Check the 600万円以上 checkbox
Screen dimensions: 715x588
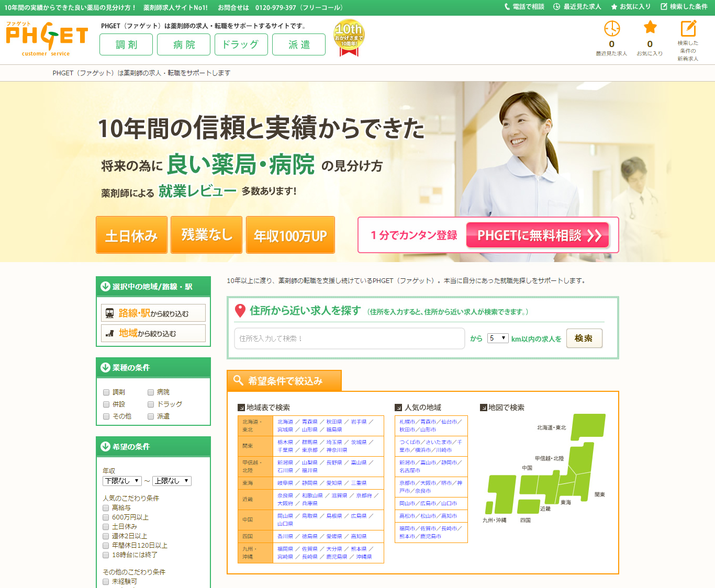point(106,517)
